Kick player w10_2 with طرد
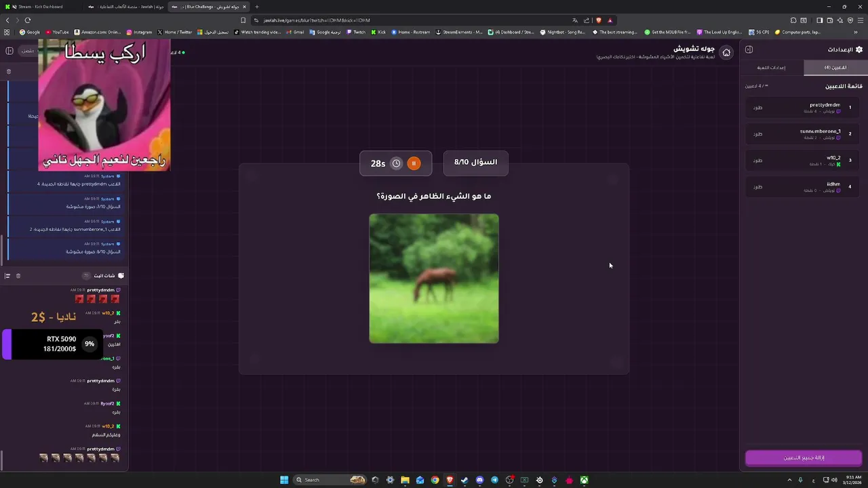The height and width of the screenshot is (488, 868). pyautogui.click(x=757, y=161)
